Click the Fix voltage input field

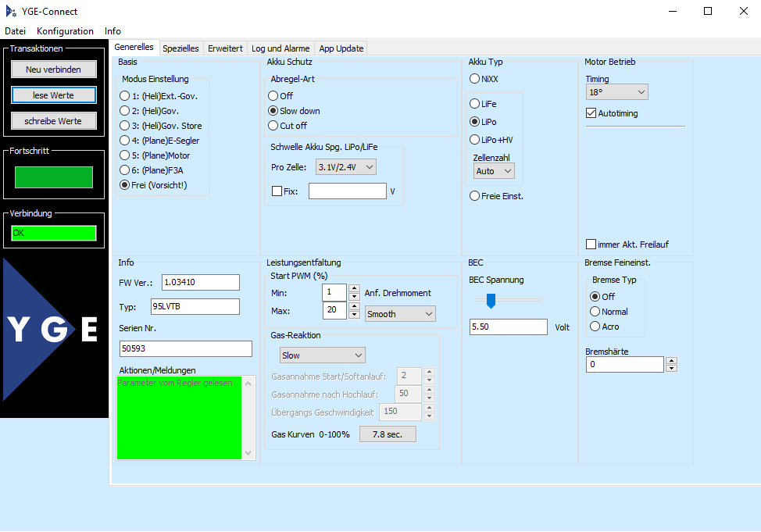[348, 191]
